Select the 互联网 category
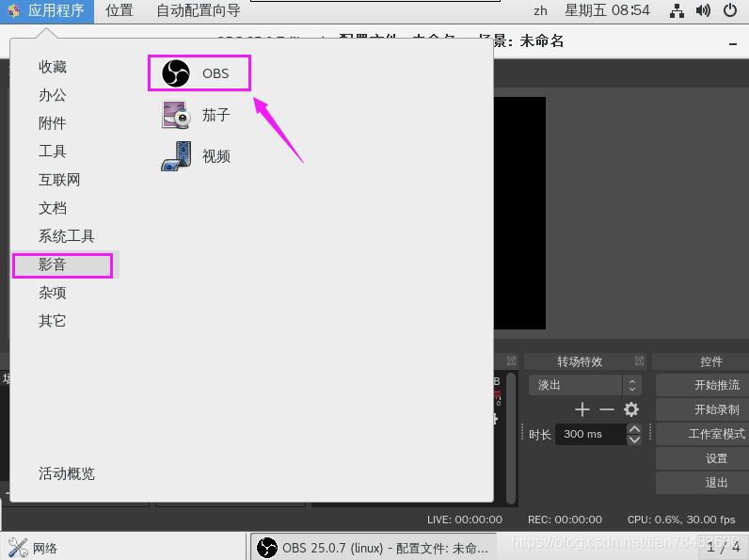Image resolution: width=749 pixels, height=560 pixels. [59, 180]
